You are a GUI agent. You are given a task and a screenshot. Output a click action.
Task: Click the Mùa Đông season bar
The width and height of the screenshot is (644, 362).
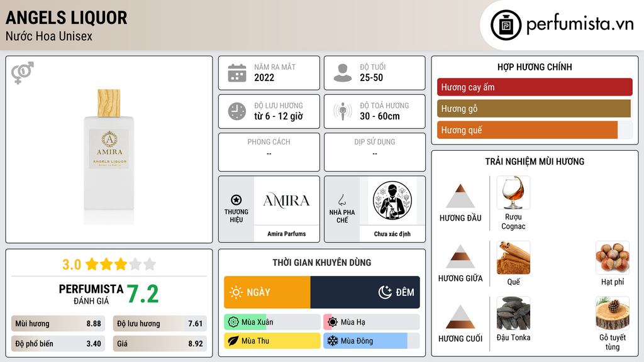tap(371, 341)
